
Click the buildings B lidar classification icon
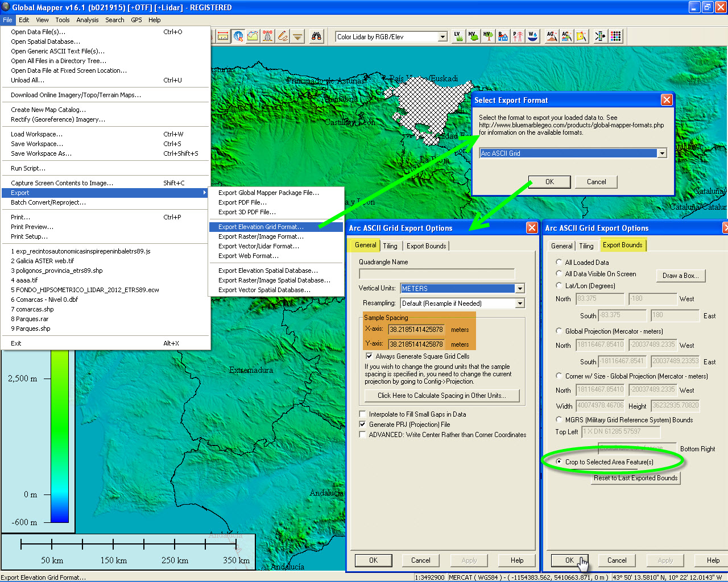[x=503, y=36]
